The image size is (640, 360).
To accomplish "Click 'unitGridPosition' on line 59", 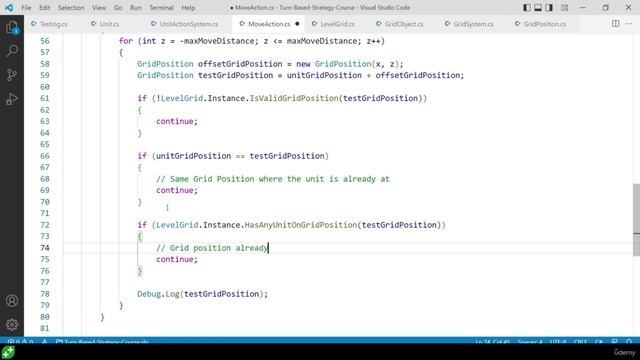I will (x=324, y=75).
